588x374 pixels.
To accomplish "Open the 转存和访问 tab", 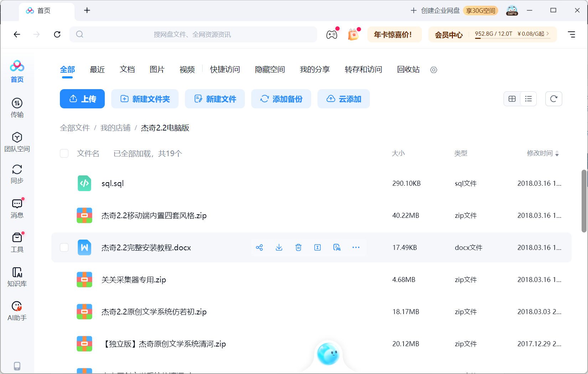I will point(363,70).
